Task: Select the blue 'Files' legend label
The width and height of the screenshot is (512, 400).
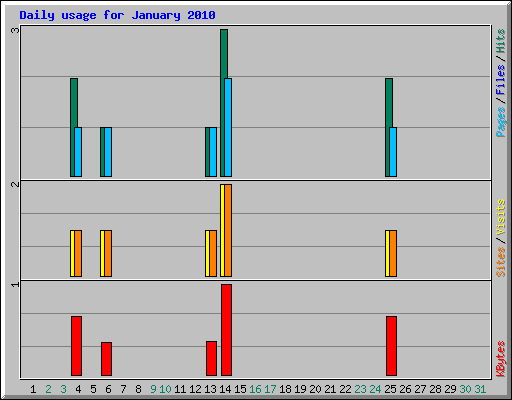Action: (x=501, y=80)
